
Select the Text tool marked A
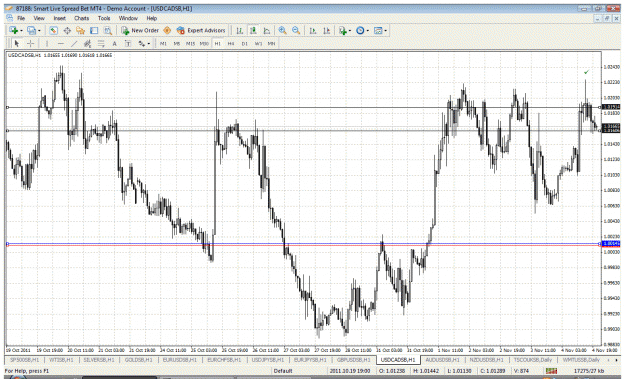(114, 43)
